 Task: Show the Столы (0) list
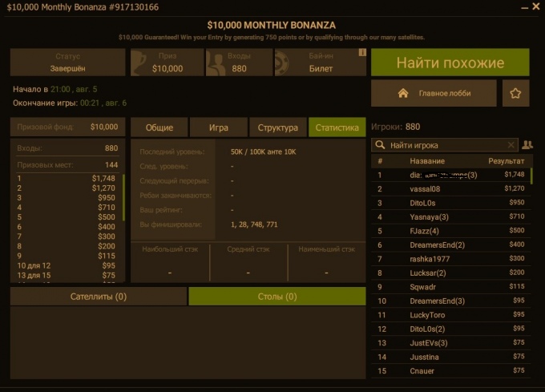[277, 297]
